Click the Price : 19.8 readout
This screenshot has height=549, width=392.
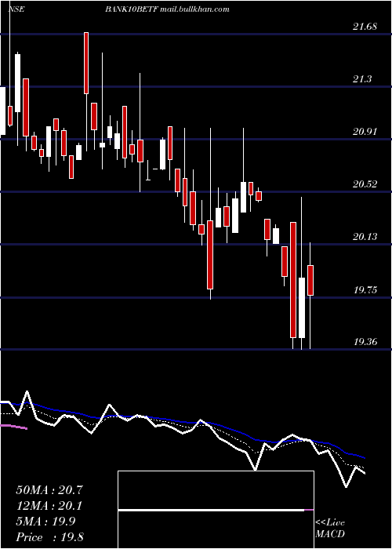point(49,537)
